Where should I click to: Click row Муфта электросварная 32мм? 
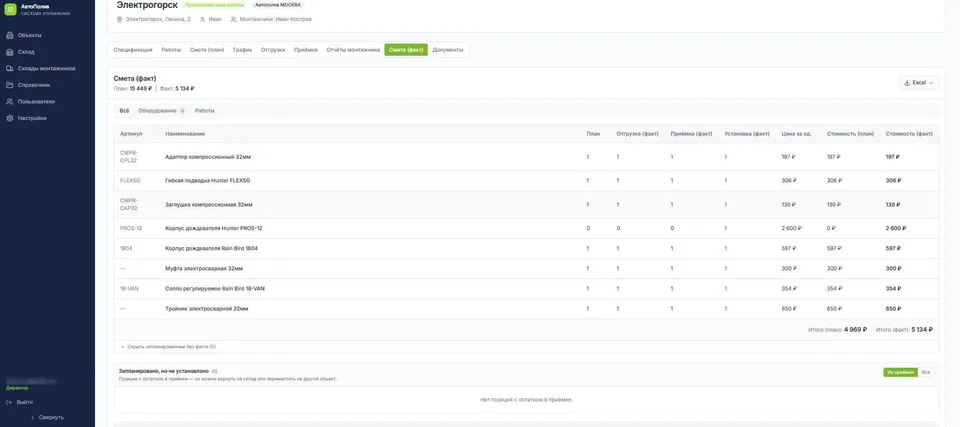tap(526, 268)
